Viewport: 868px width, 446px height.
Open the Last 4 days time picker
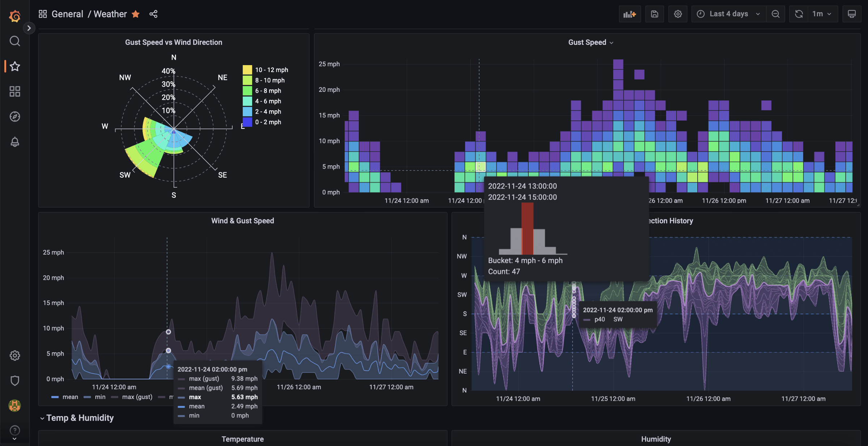click(728, 14)
